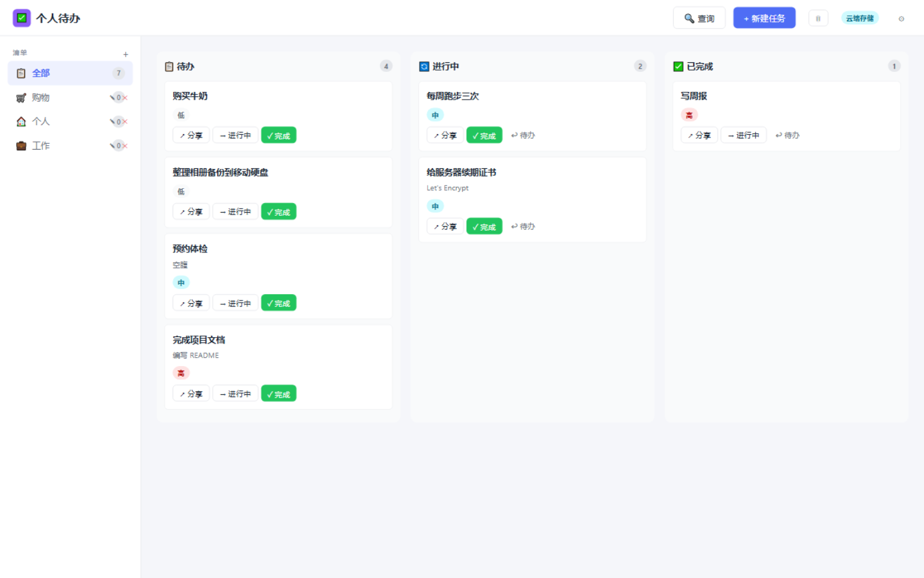
Task: Move 写周报 back to 进行中
Action: click(743, 136)
